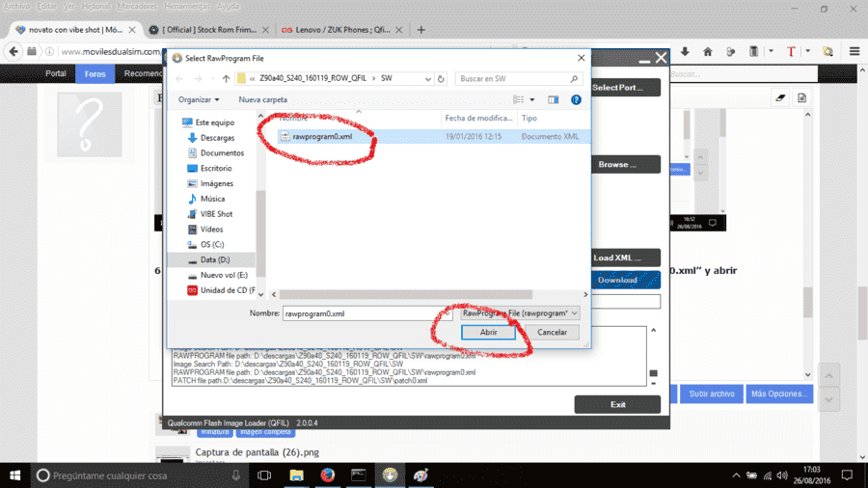
Task: Open Descargas in navigation pane
Action: (x=217, y=138)
